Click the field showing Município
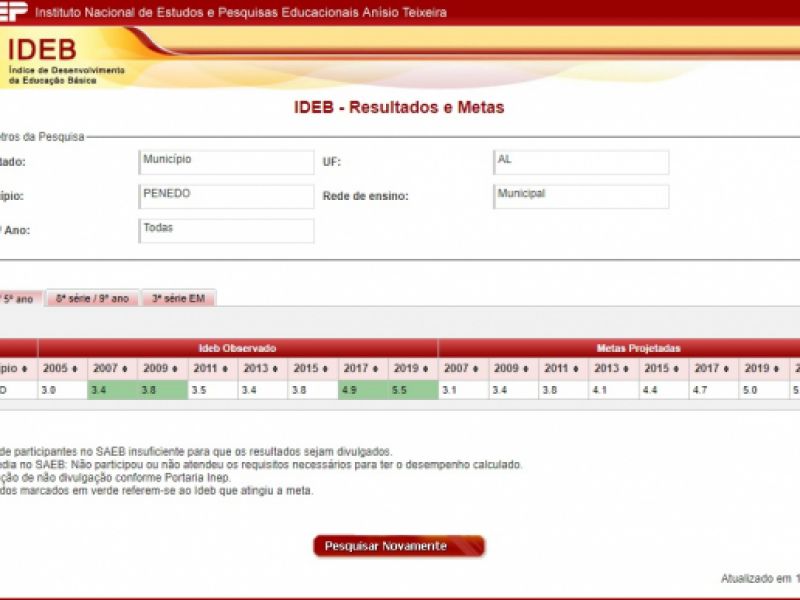This screenshot has height=600, width=800. click(226, 162)
